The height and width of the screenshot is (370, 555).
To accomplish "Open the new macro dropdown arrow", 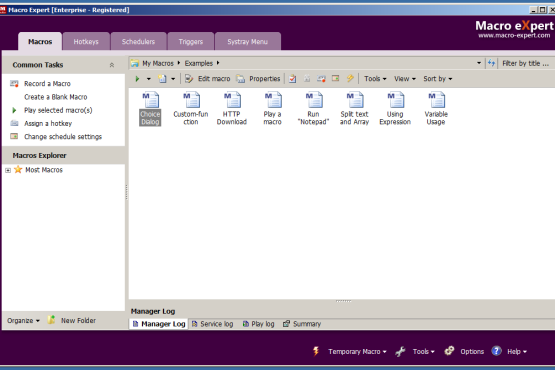I will click(x=173, y=79).
